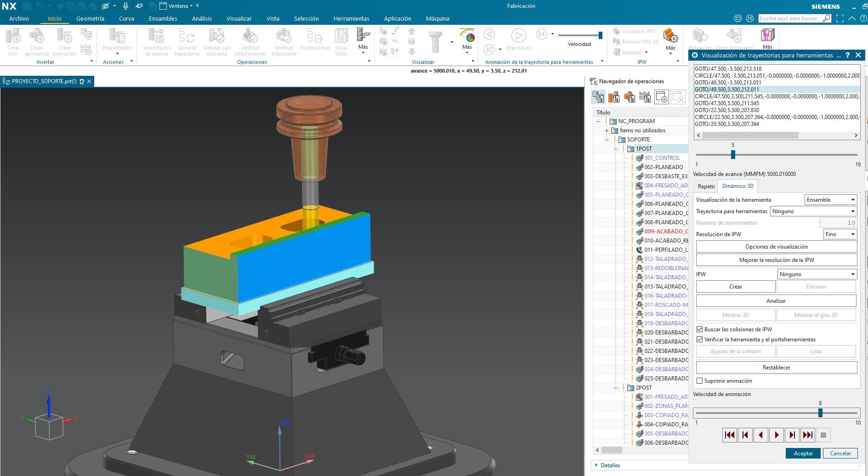Adjust the tool path position slider
The height and width of the screenshot is (476, 868).
coord(733,155)
